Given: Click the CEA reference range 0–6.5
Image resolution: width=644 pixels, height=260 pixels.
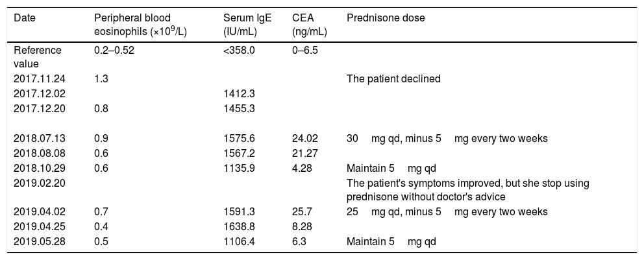Looking at the screenshot, I should [x=305, y=50].
